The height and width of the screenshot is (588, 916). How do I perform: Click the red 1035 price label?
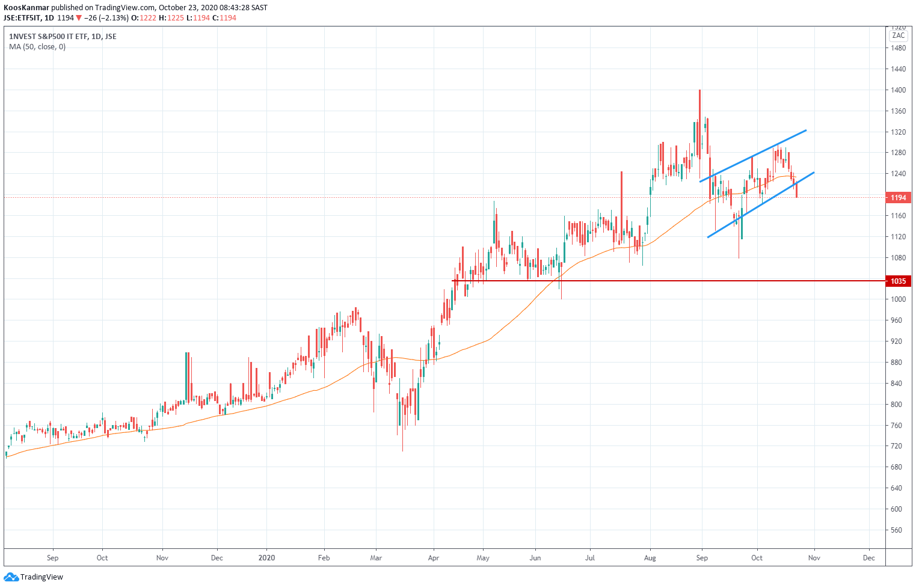[899, 281]
